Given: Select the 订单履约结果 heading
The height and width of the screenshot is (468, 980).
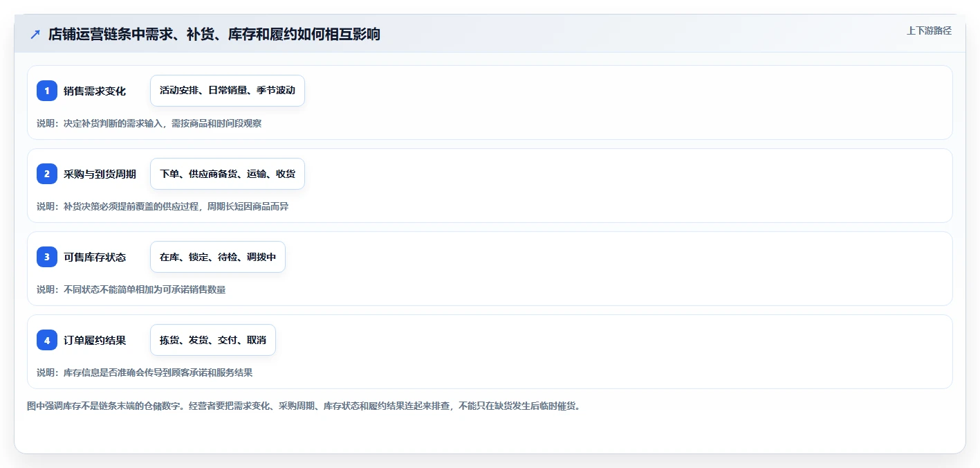Looking at the screenshot, I should (95, 340).
